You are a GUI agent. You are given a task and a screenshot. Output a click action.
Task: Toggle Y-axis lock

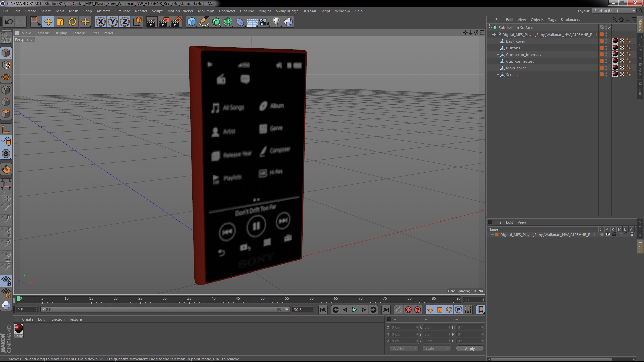(x=113, y=22)
